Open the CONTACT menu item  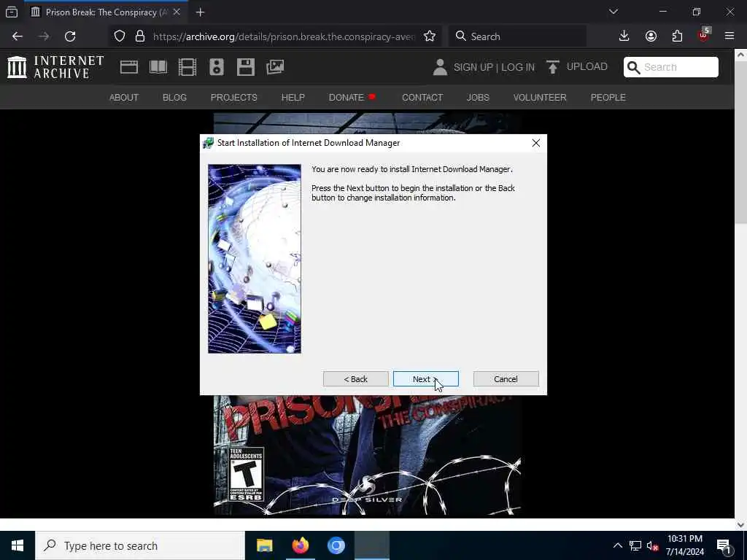pyautogui.click(x=422, y=97)
